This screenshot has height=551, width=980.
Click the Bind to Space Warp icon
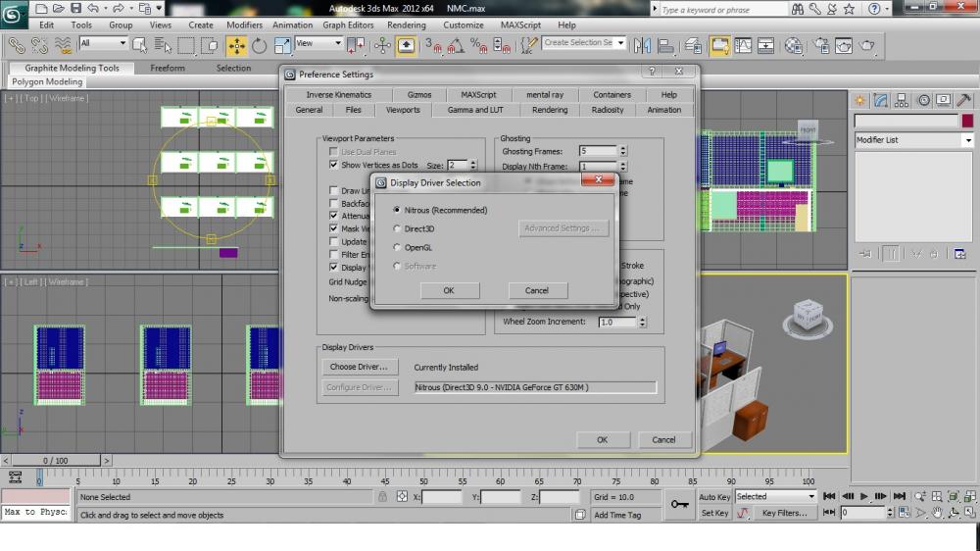coord(63,45)
